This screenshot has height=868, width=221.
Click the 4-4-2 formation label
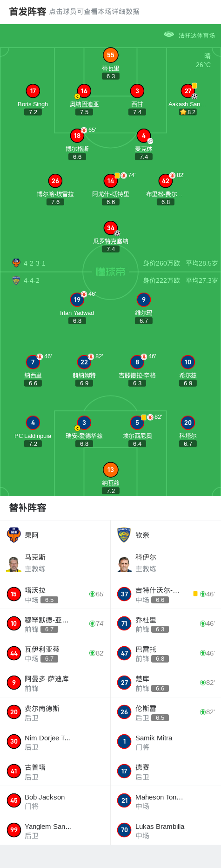click(x=32, y=280)
